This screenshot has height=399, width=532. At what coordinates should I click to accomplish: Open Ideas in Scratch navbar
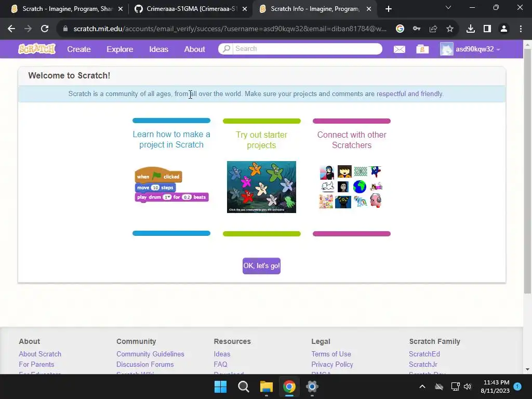click(159, 49)
